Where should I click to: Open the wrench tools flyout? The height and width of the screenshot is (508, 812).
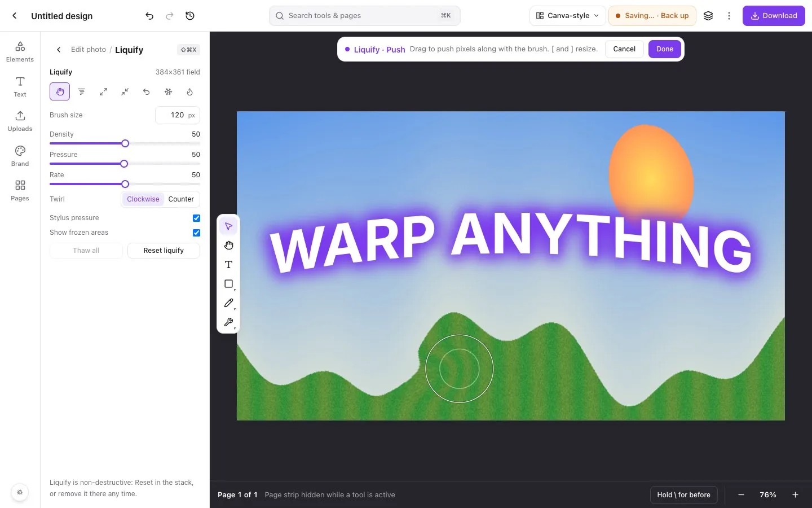(x=228, y=322)
